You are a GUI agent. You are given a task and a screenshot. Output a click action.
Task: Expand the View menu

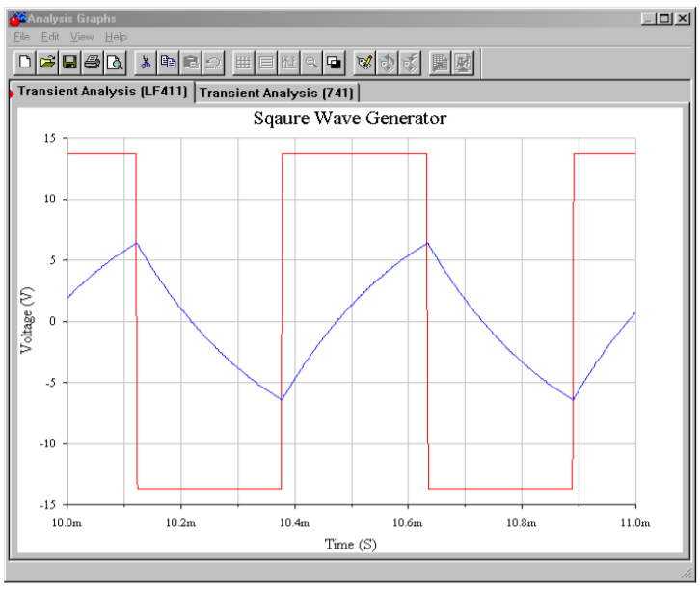tap(82, 37)
